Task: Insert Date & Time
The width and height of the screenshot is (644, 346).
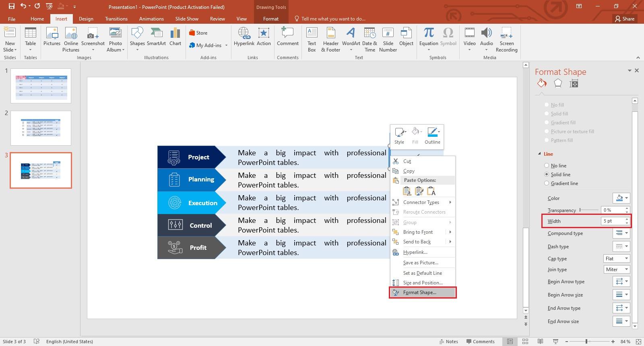Action: [x=369, y=40]
